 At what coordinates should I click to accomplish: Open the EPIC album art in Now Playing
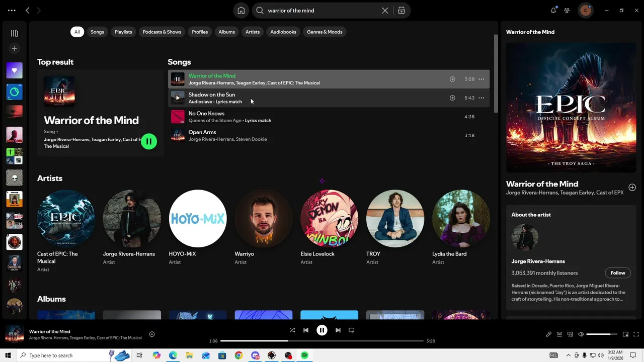click(x=571, y=107)
